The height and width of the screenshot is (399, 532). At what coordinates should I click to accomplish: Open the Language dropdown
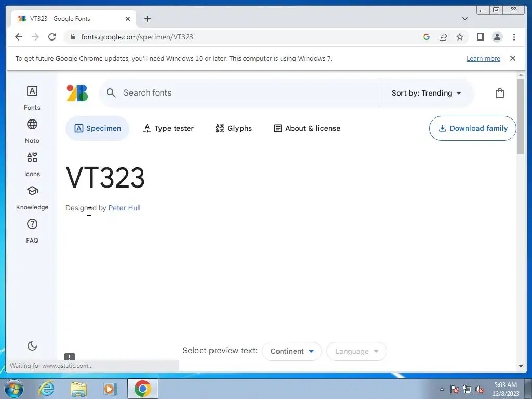[356, 351]
